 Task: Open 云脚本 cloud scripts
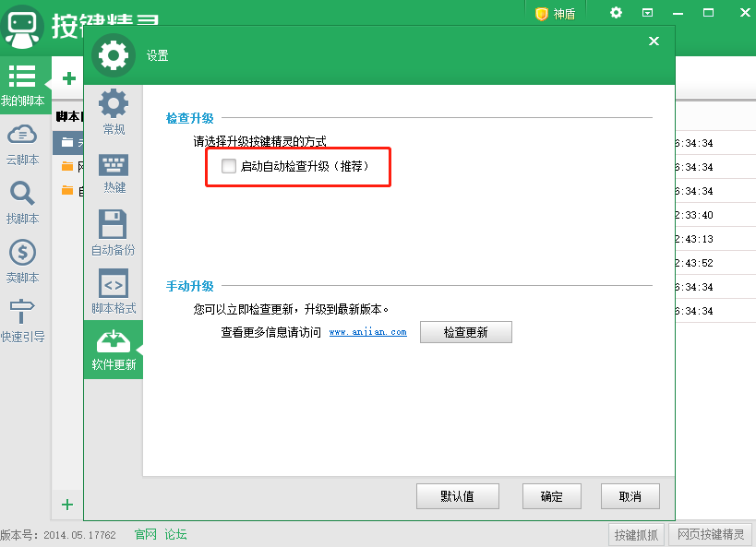pos(22,145)
